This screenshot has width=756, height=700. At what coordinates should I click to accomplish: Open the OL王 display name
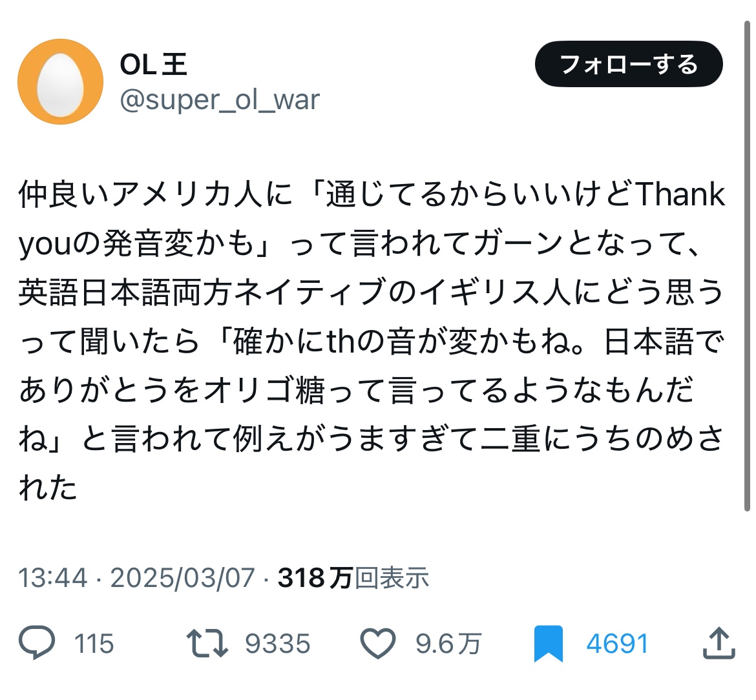click(x=154, y=65)
